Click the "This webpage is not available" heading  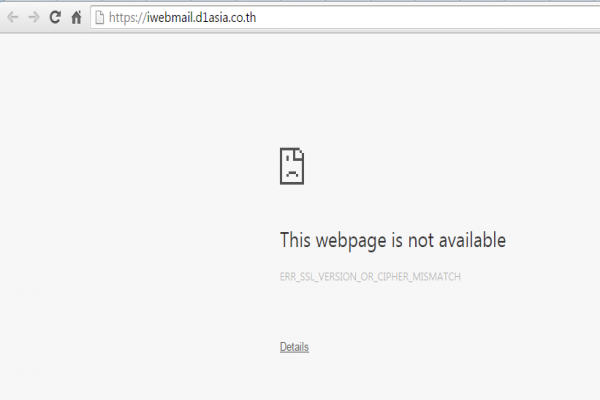pyautogui.click(x=393, y=241)
